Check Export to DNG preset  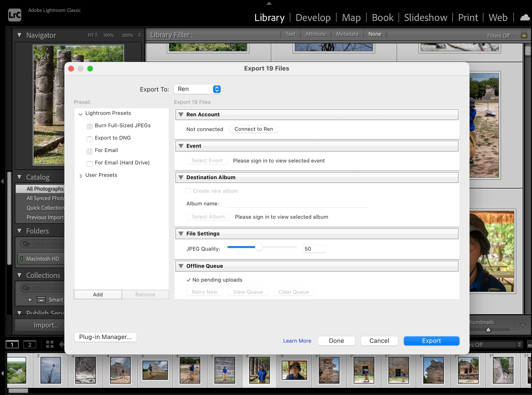(89, 139)
